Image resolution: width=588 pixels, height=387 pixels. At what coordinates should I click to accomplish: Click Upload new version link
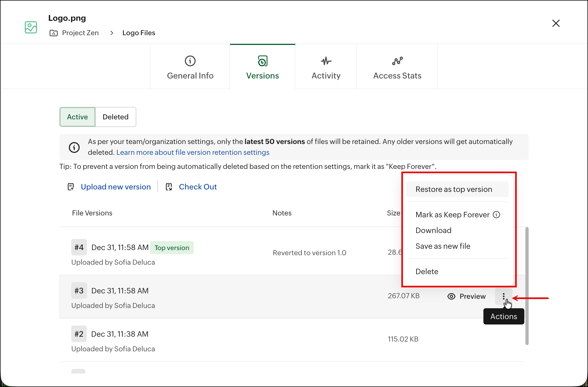tap(116, 187)
